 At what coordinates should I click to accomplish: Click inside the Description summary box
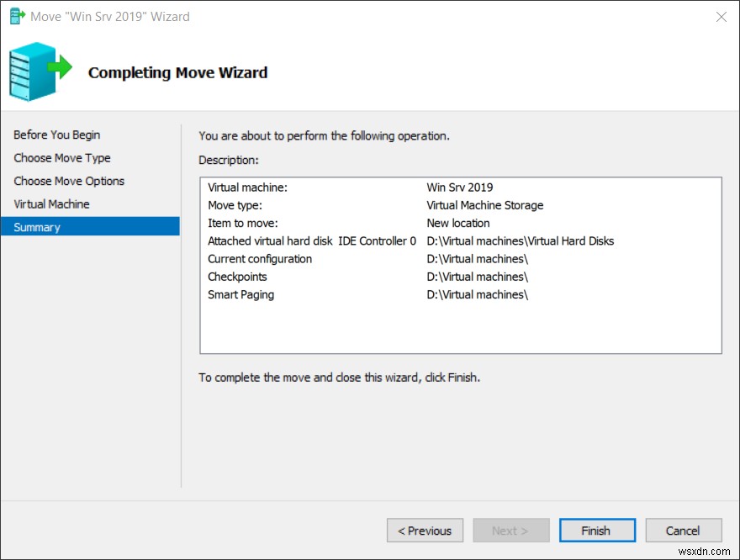(x=460, y=328)
